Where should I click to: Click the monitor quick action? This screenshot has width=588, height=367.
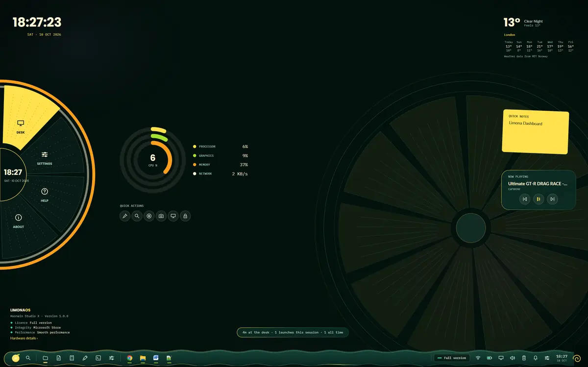173,216
